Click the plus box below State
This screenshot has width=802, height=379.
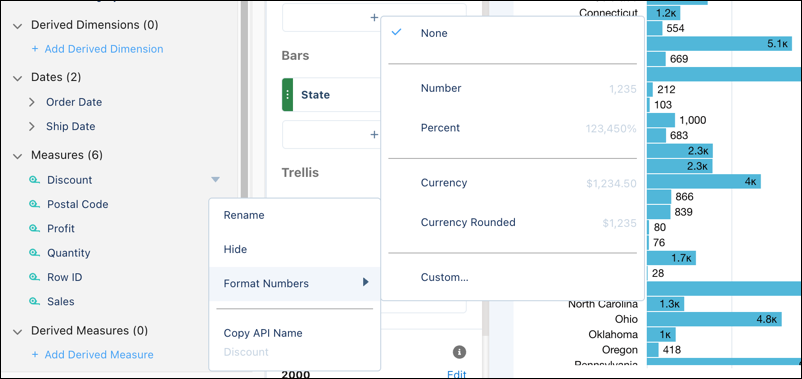coord(331,135)
